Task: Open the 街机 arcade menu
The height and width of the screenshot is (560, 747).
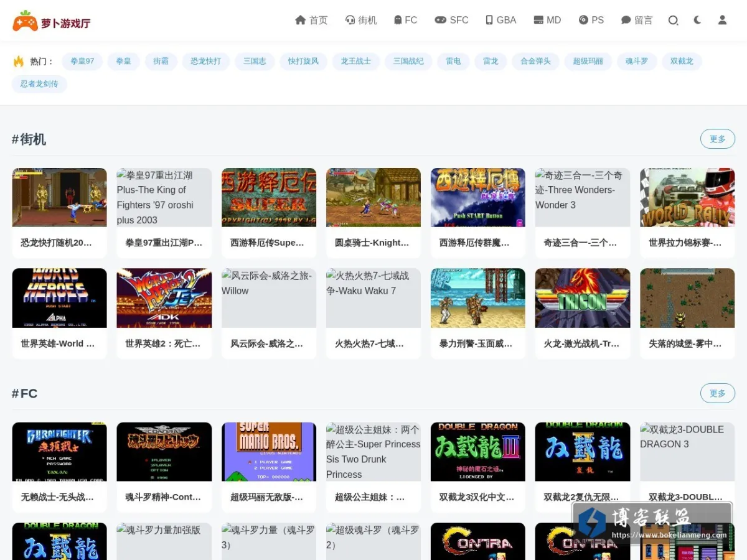Action: [361, 20]
